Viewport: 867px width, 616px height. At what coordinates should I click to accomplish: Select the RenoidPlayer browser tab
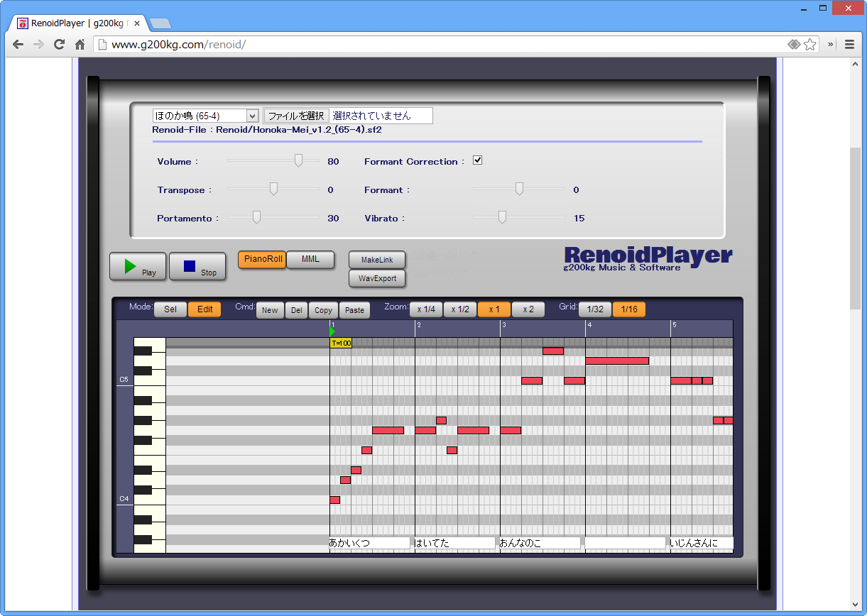point(80,23)
